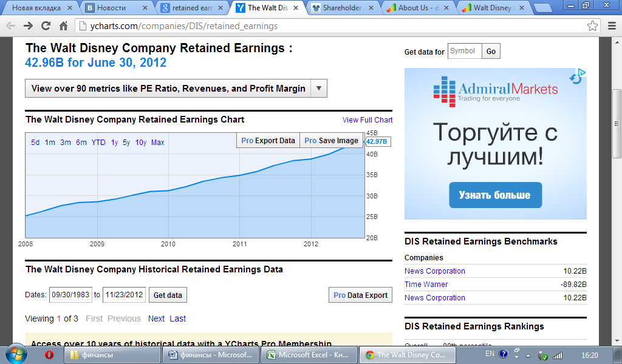The width and height of the screenshot is (622, 364).
Task: Select the YTD chart range
Action: click(98, 142)
